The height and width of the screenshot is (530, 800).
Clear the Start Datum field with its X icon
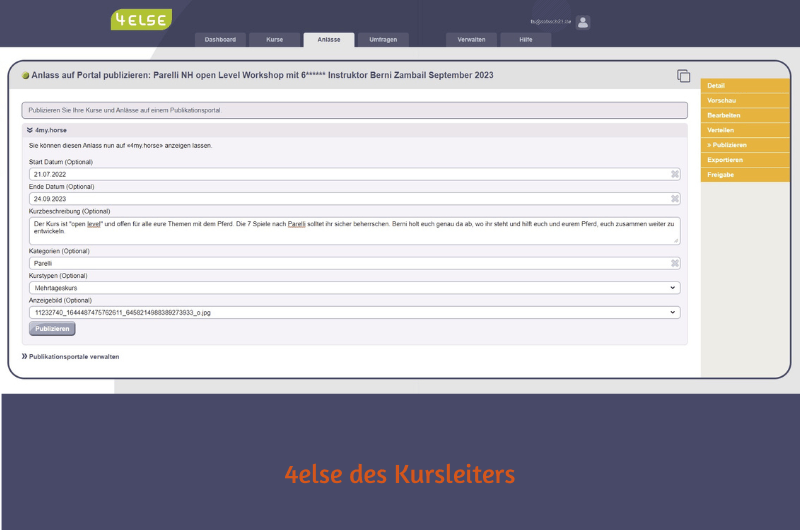pyautogui.click(x=675, y=174)
